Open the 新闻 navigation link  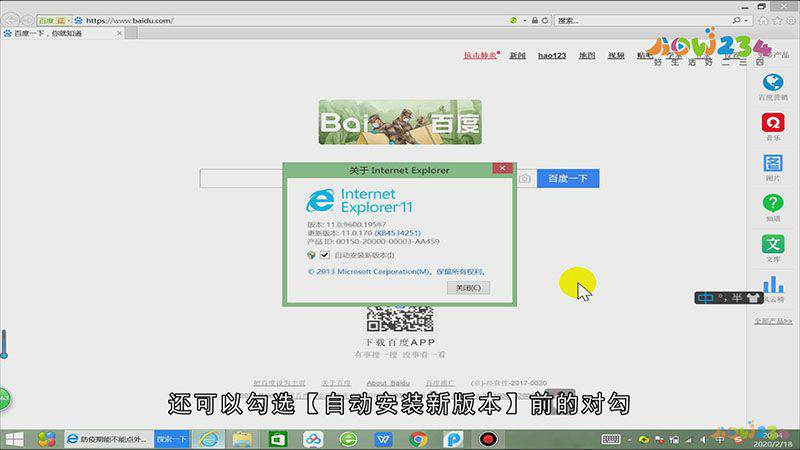(x=517, y=55)
